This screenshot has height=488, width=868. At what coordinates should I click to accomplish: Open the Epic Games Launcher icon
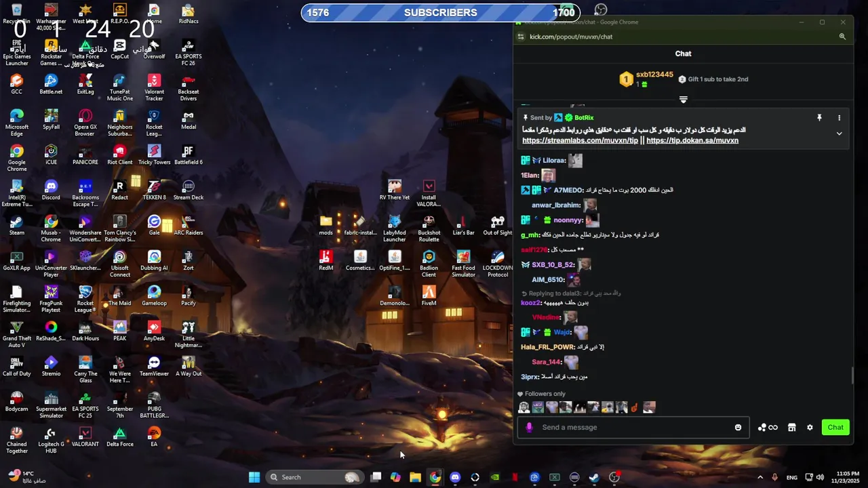[x=17, y=52]
